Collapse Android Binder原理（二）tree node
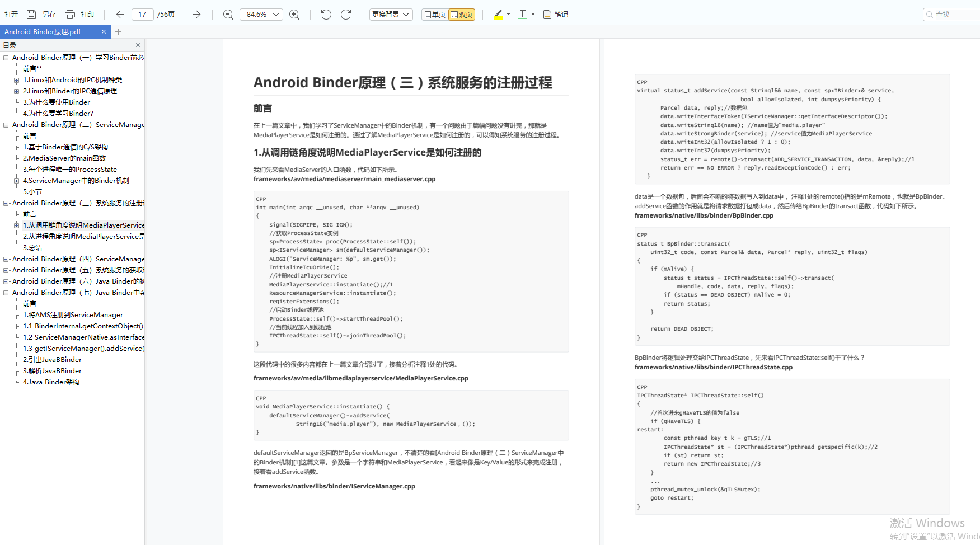The height and width of the screenshot is (545, 980). (6, 125)
